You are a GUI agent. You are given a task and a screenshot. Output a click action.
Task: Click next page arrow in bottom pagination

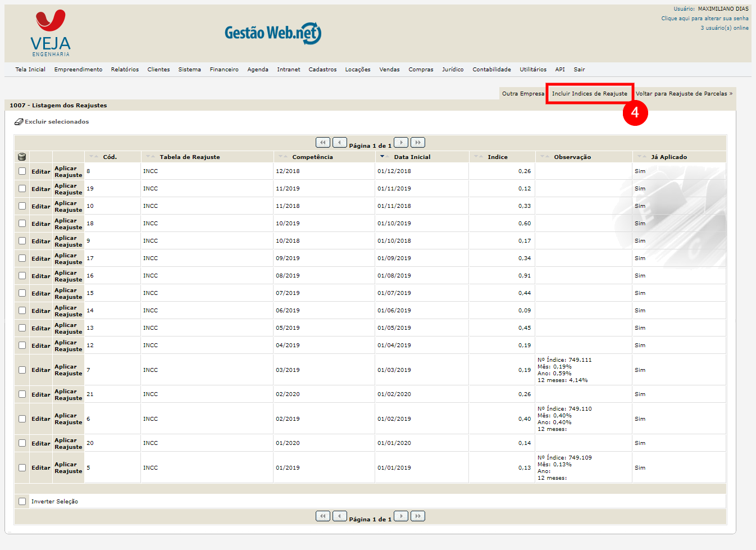401,516
